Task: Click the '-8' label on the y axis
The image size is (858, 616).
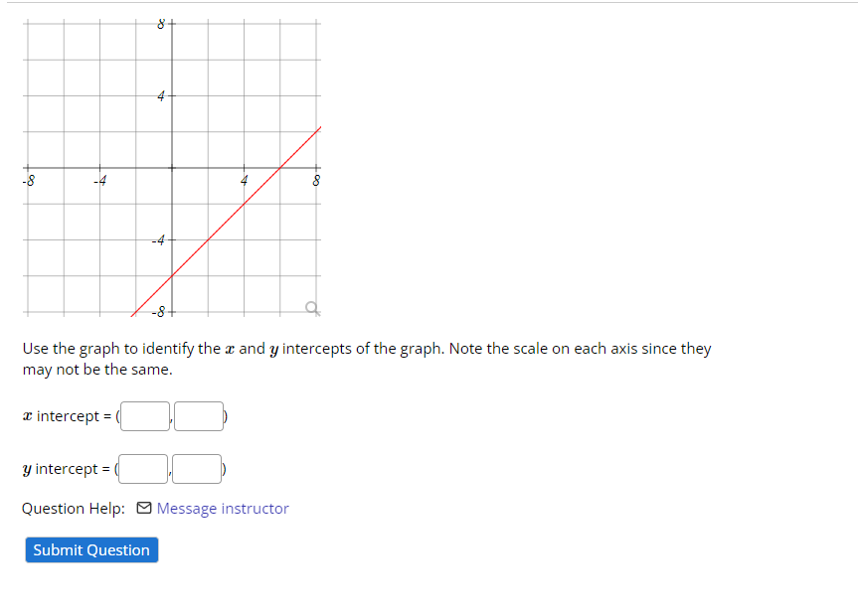Action: point(157,309)
